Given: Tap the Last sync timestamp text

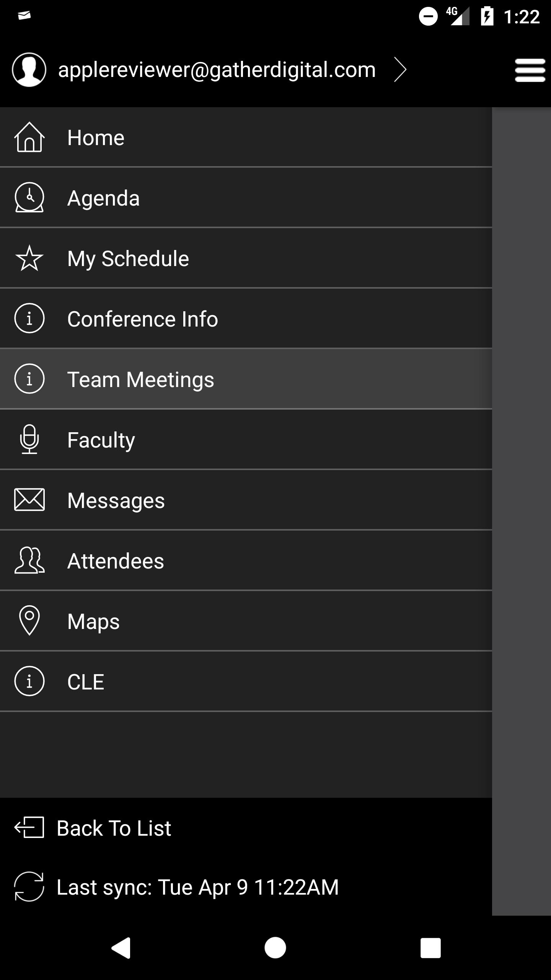Looking at the screenshot, I should (x=197, y=887).
